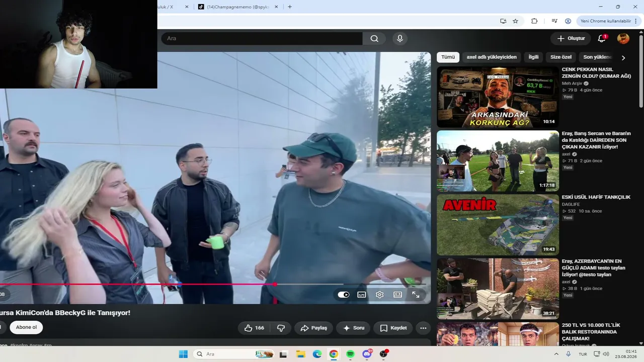Screen dimensions: 644x362
Task: Select the 'Son yüklenenler' filter chip
Action: pos(597,57)
